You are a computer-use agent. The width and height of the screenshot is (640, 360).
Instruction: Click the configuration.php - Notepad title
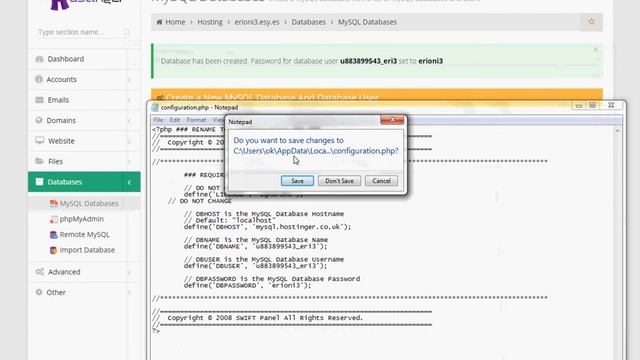199,108
